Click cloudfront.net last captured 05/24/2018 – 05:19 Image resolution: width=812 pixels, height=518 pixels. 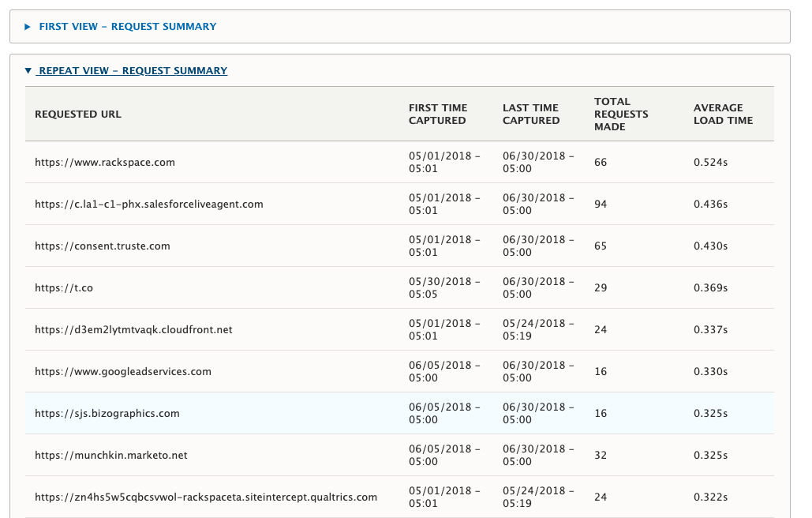(x=538, y=330)
